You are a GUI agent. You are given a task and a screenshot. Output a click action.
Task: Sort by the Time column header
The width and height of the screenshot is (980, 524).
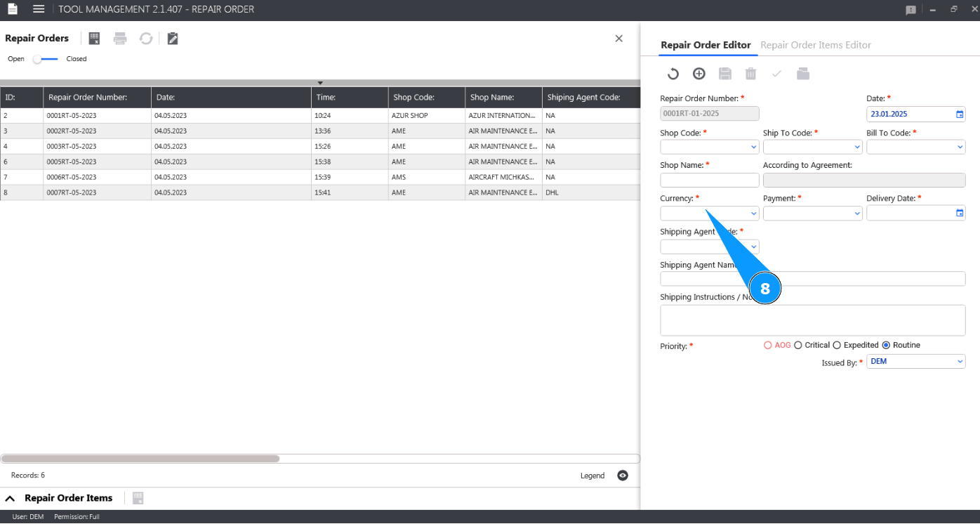350,98
